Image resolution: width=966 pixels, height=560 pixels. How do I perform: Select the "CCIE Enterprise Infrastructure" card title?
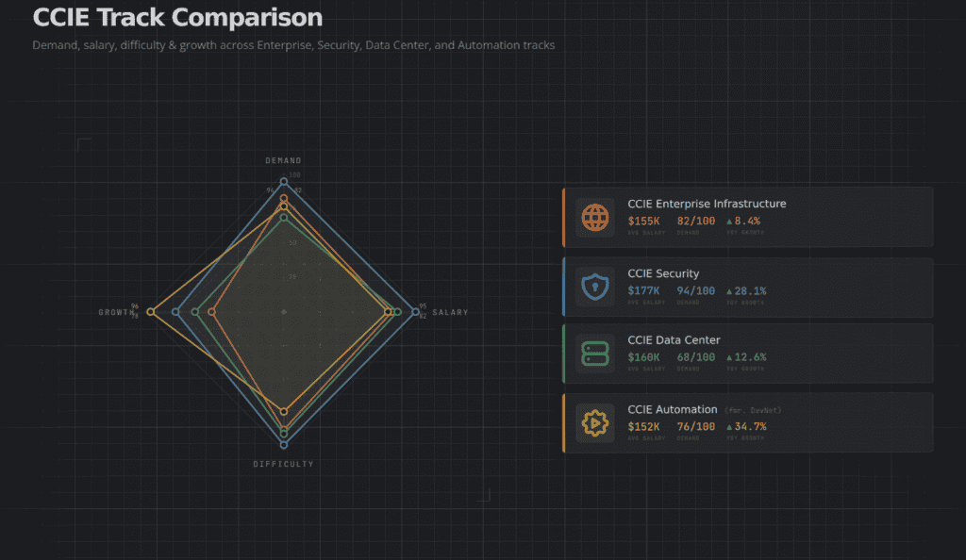pyautogui.click(x=707, y=204)
